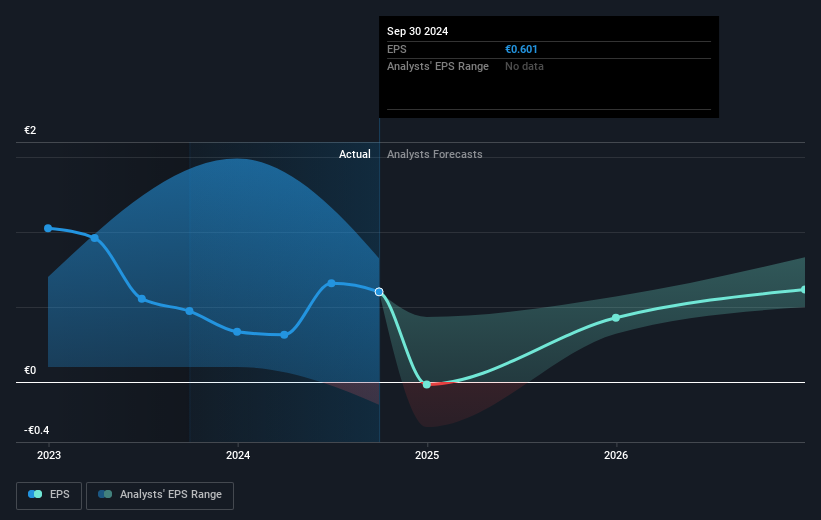Click the EPS row label in the tooltip
Viewport: 821px width, 520px height.
pyautogui.click(x=396, y=49)
